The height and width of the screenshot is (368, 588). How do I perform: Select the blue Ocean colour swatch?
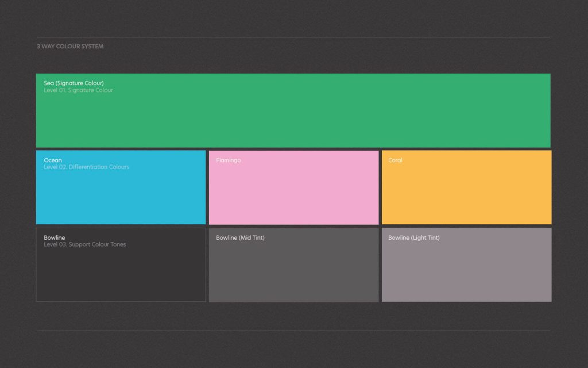pos(121,187)
